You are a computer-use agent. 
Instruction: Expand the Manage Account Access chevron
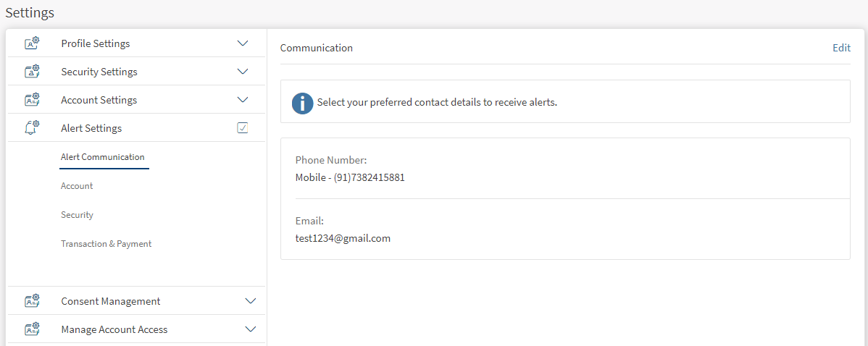coord(251,329)
